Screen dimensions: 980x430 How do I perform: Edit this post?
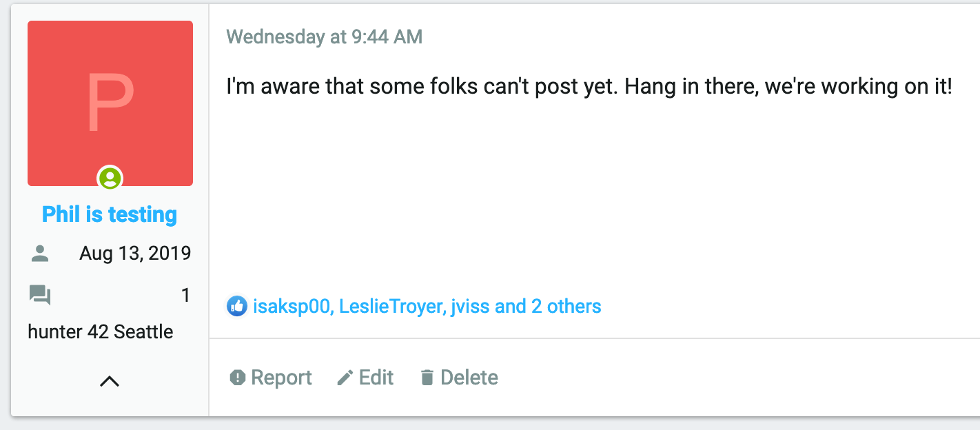point(365,378)
